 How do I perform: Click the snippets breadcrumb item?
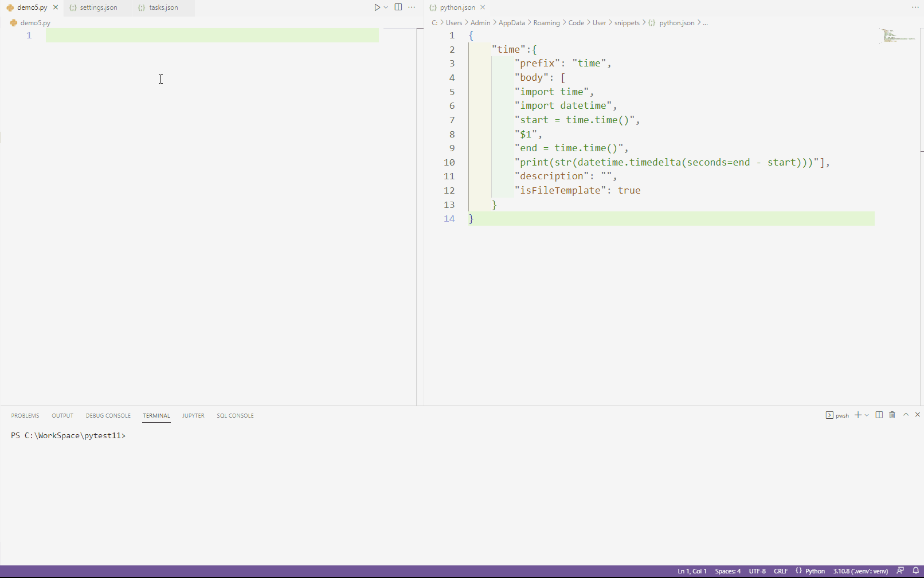pyautogui.click(x=627, y=22)
